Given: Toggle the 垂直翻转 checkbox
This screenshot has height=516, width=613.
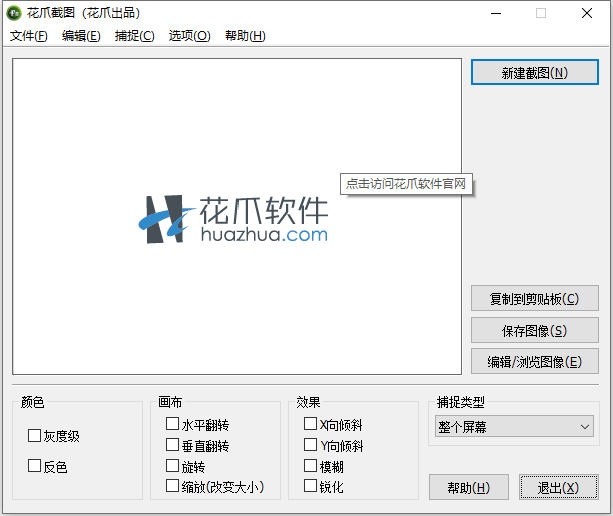Looking at the screenshot, I should click(172, 445).
